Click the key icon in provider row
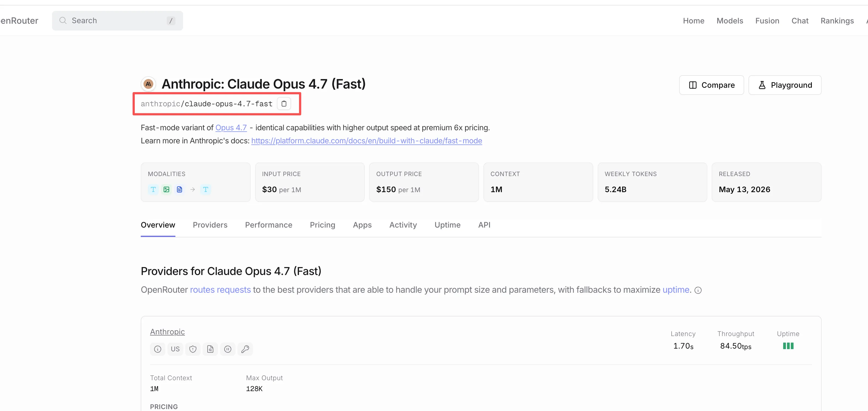Screen dimensions: 868x411 [x=245, y=349]
